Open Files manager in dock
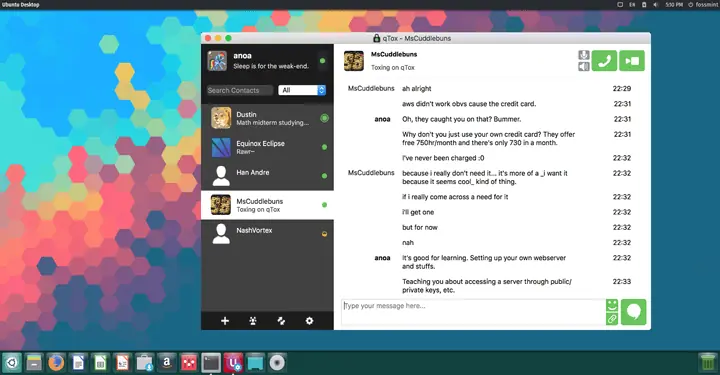 pos(34,363)
